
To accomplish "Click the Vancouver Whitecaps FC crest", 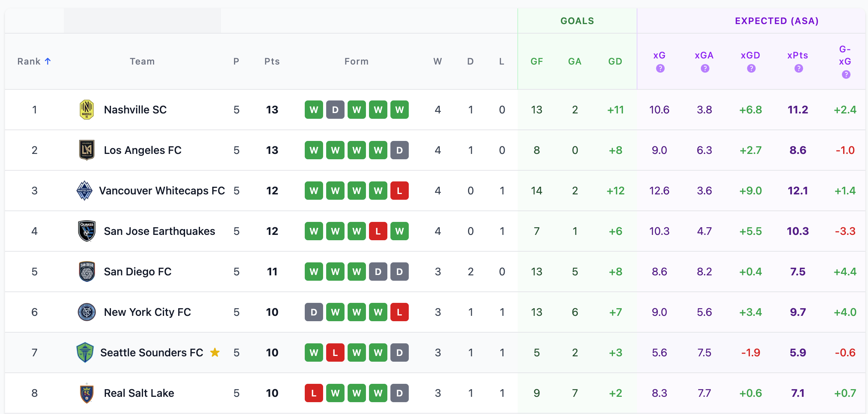I will [85, 191].
